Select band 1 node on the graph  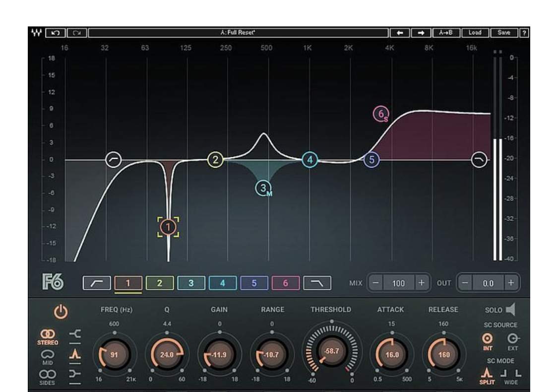(168, 227)
